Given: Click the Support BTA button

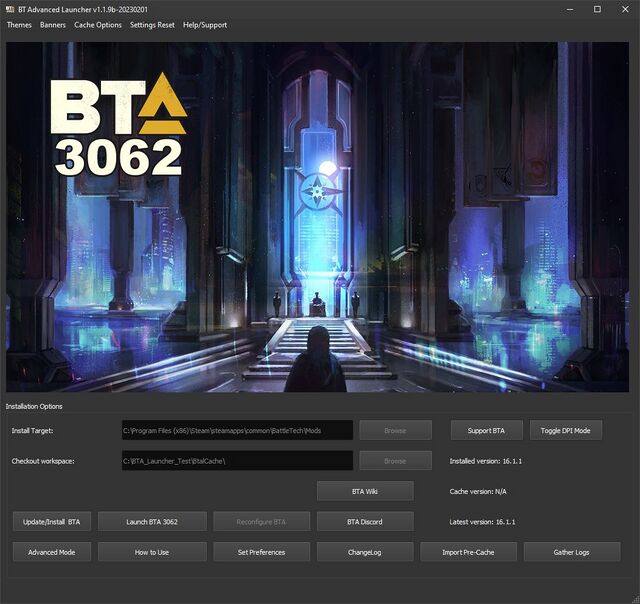Looking at the screenshot, I should tap(487, 430).
